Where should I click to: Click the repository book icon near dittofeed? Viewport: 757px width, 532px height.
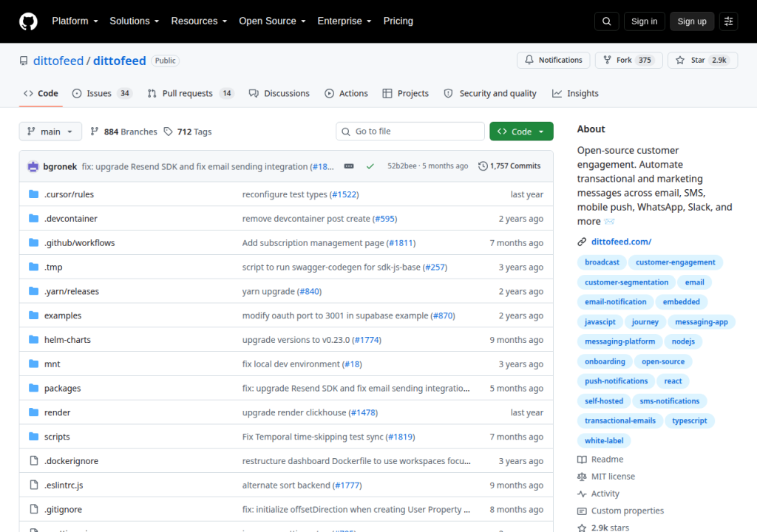tap(24, 61)
